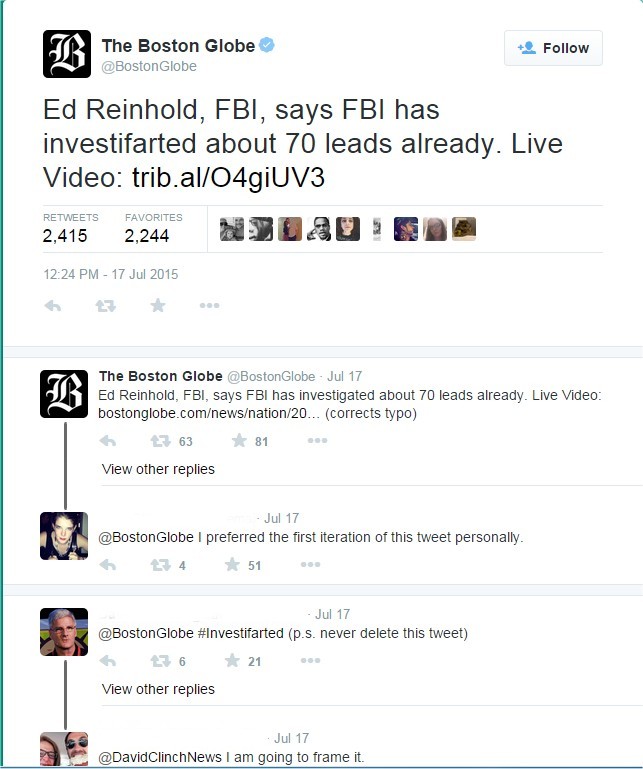This screenshot has height=769, width=643.
Task: Favorite the 'first iteration' reply with 51 stars
Action: pyautogui.click(x=243, y=565)
